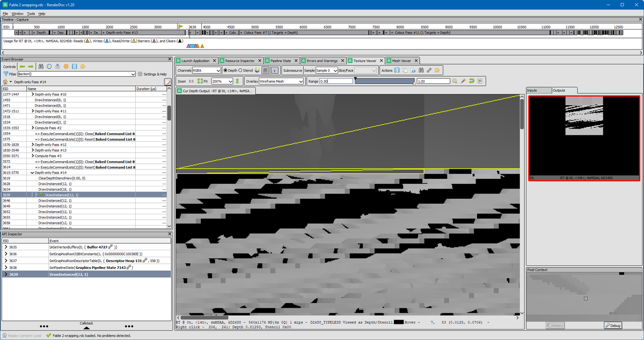Click the depth-stencil output thumbnail

click(584, 138)
